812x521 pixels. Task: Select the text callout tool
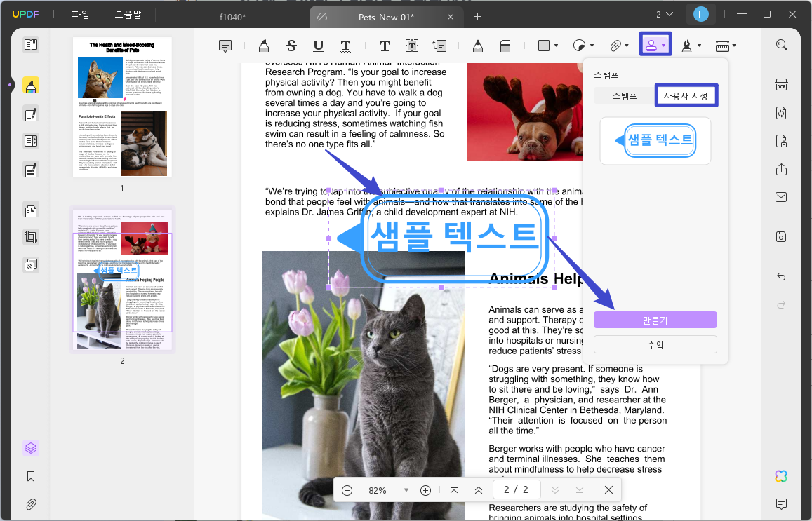pyautogui.click(x=439, y=46)
